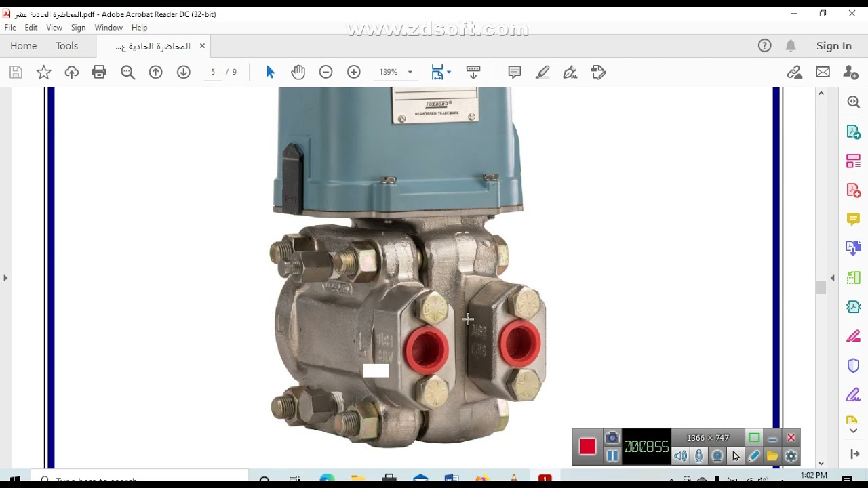Toggle webcam overlay in recorder

pos(717,456)
